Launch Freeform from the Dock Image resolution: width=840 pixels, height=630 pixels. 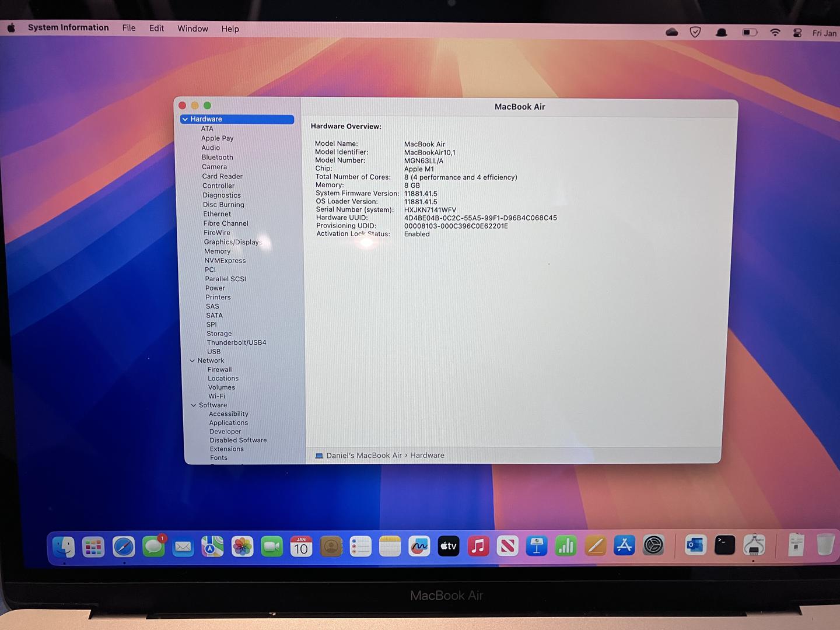419,547
